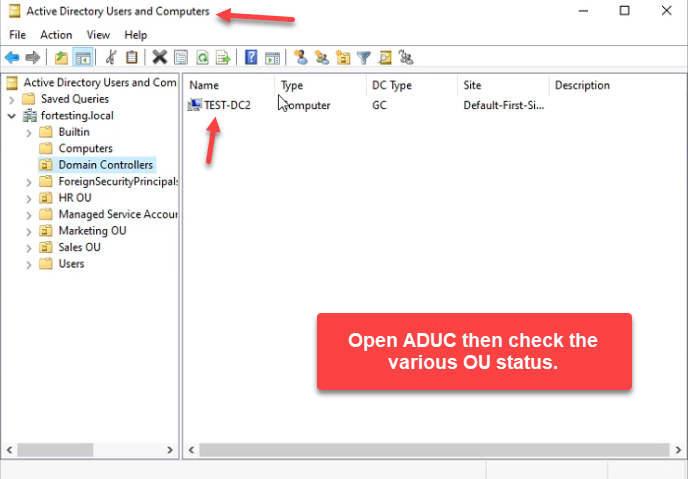Open the File menu
The height and width of the screenshot is (479, 688).
18,35
